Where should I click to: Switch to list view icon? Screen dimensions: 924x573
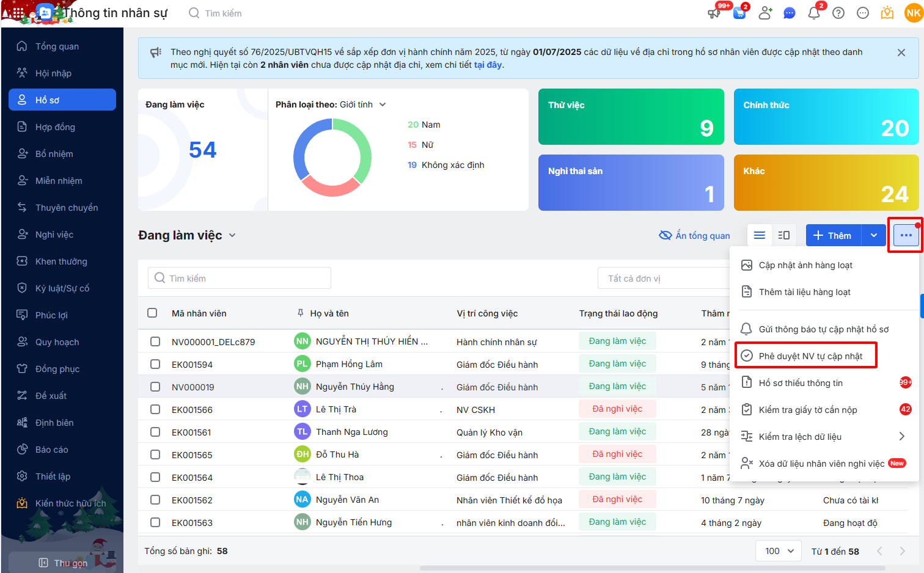[x=760, y=235]
